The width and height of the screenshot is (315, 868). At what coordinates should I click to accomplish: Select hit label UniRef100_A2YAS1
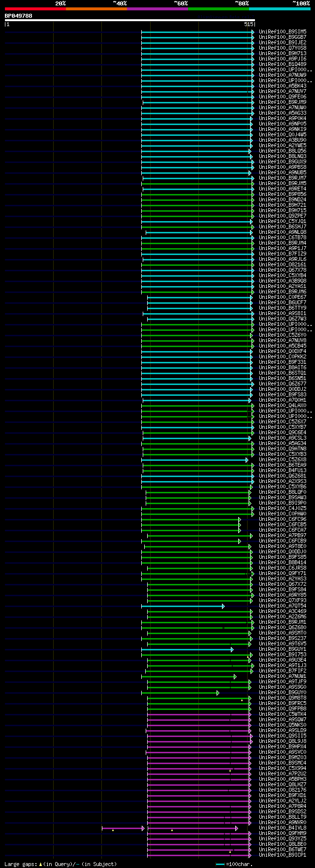tap(283, 286)
